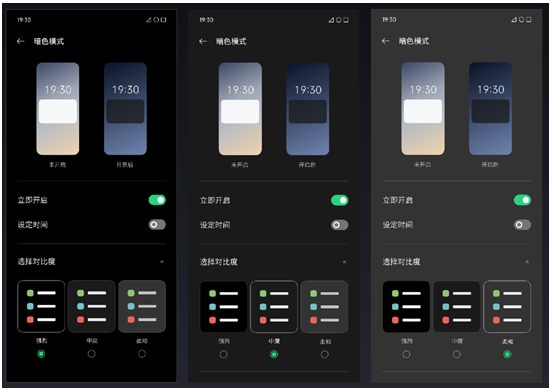
Task: Tap signal icon in middle dark-gray screen status bar
Action: click(x=331, y=20)
